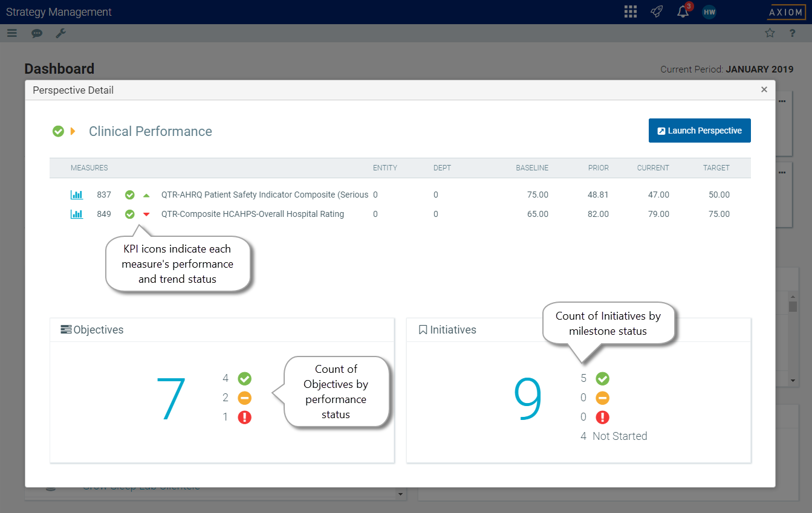
Task: Click downward trend arrow for measure 849
Action: point(146,215)
